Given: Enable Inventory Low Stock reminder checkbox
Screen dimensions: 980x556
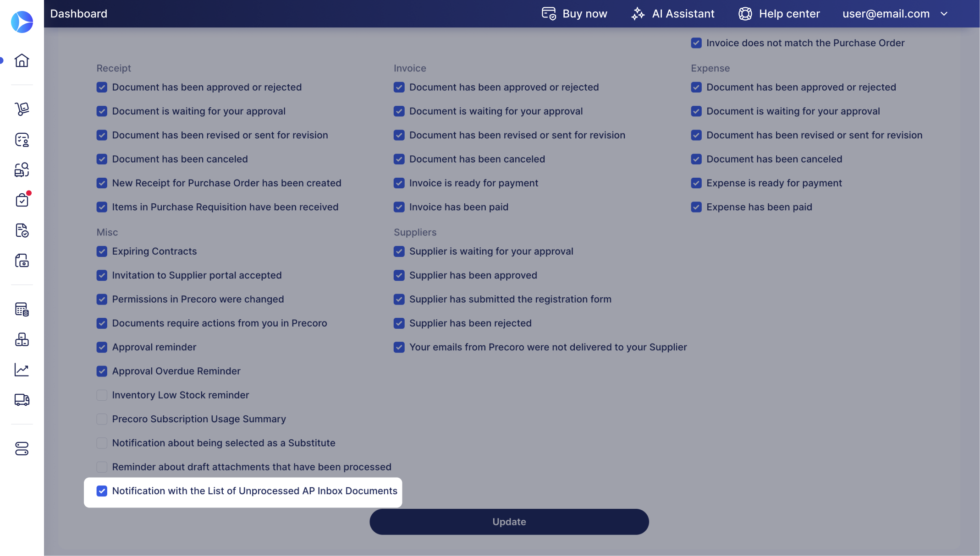Looking at the screenshot, I should click(x=102, y=395).
